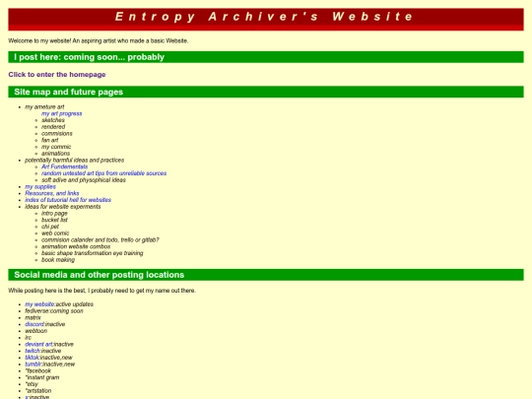
Task: Click the 'Welcome to my website!' intro sentence
Action: coord(99,40)
